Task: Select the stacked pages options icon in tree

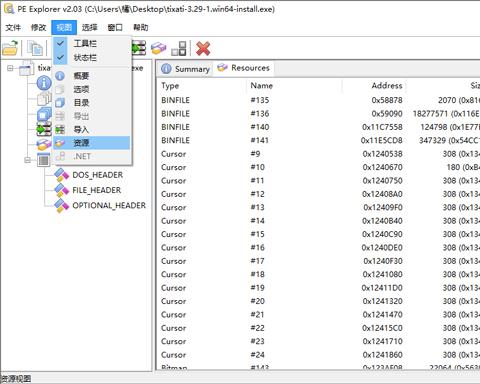Action: coord(44,99)
